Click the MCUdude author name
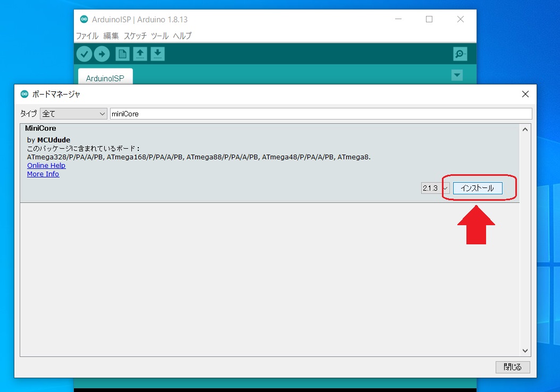The image size is (560, 392). coord(54,140)
